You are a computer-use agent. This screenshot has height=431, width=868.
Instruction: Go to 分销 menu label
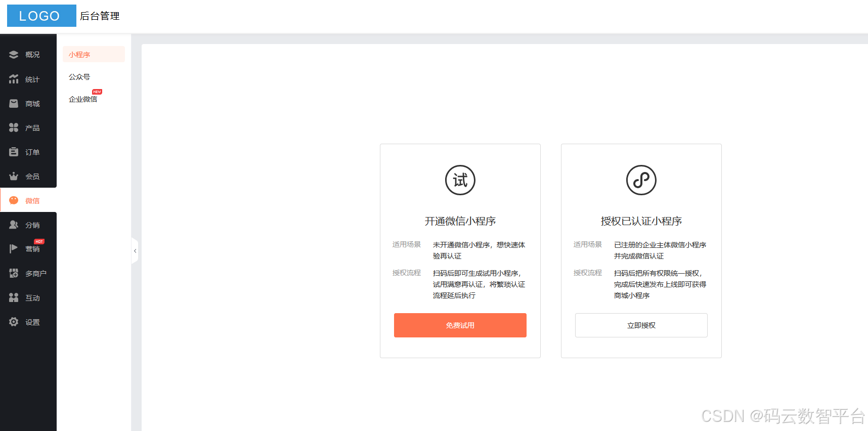[x=32, y=225]
